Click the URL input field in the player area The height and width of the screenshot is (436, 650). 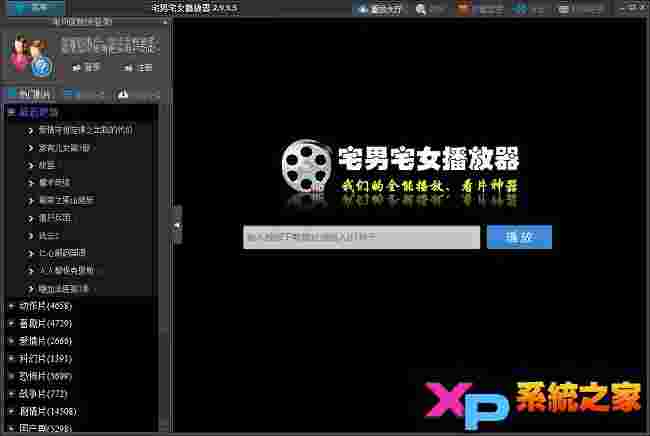(x=361, y=237)
